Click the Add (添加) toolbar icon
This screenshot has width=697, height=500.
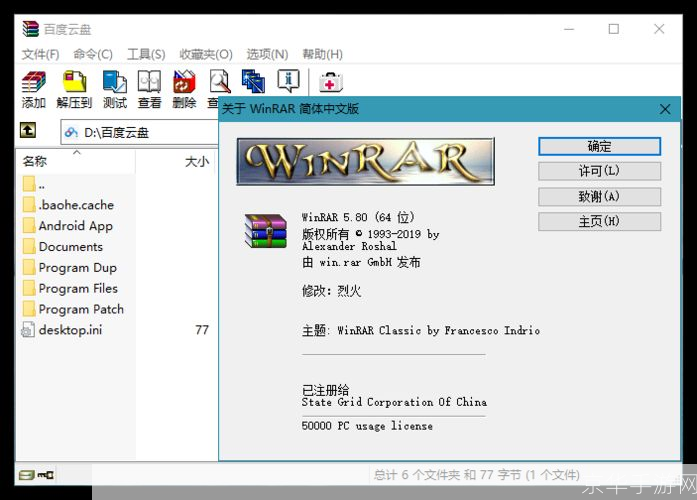[34, 82]
